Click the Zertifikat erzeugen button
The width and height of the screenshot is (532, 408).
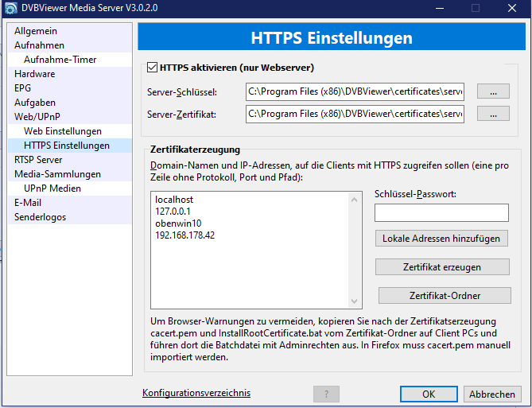click(442, 267)
